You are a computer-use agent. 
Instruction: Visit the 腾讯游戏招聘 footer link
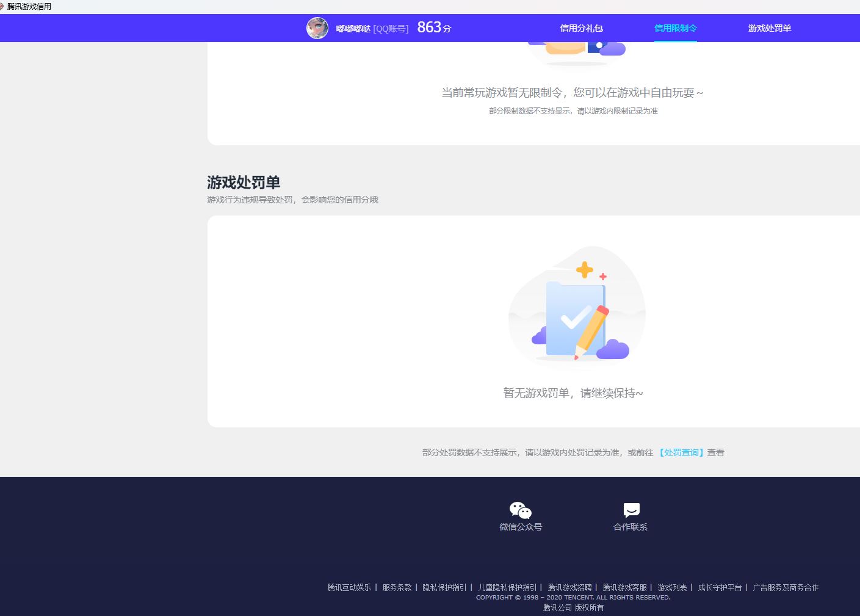pyautogui.click(x=569, y=587)
